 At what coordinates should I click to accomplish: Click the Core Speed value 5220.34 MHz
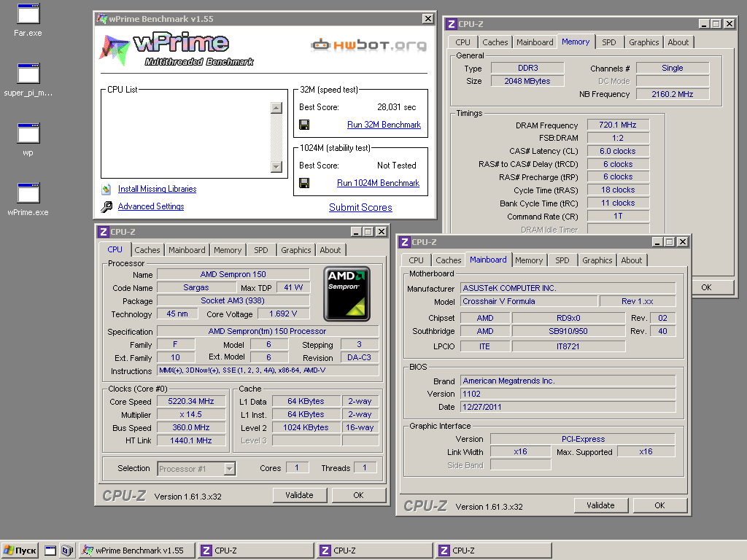[191, 402]
